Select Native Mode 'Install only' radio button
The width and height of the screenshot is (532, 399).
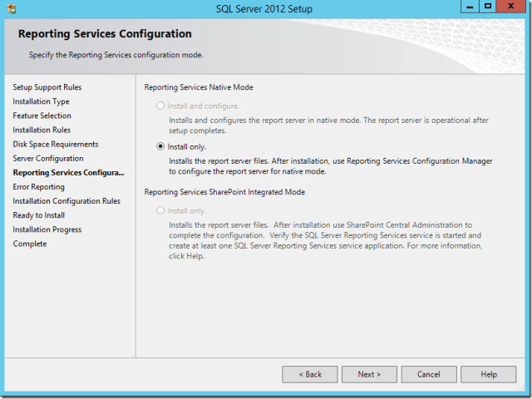pyautogui.click(x=160, y=146)
